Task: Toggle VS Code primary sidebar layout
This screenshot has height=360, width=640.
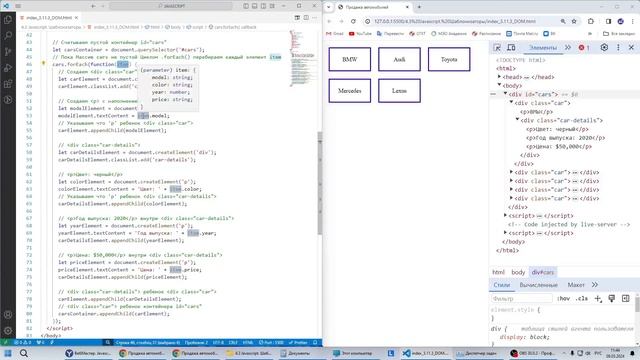Action: click(246, 6)
